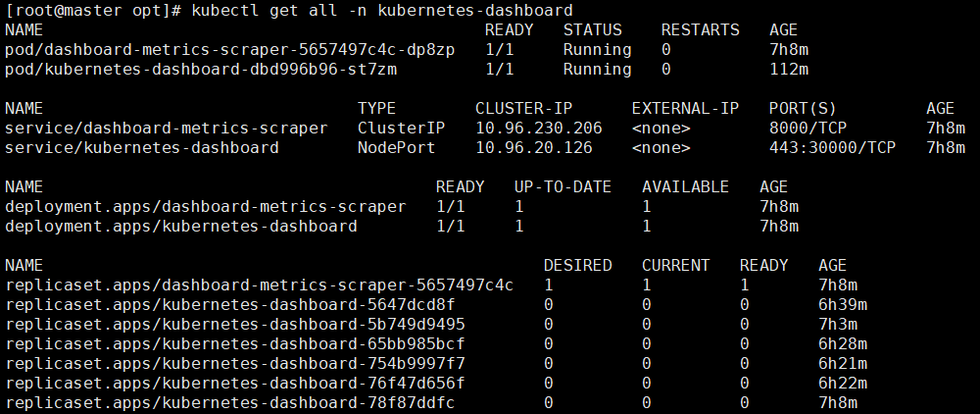Image resolution: width=980 pixels, height=414 pixels.
Task: Select deployment.apps/kubernetes-dashboard
Action: (181, 227)
